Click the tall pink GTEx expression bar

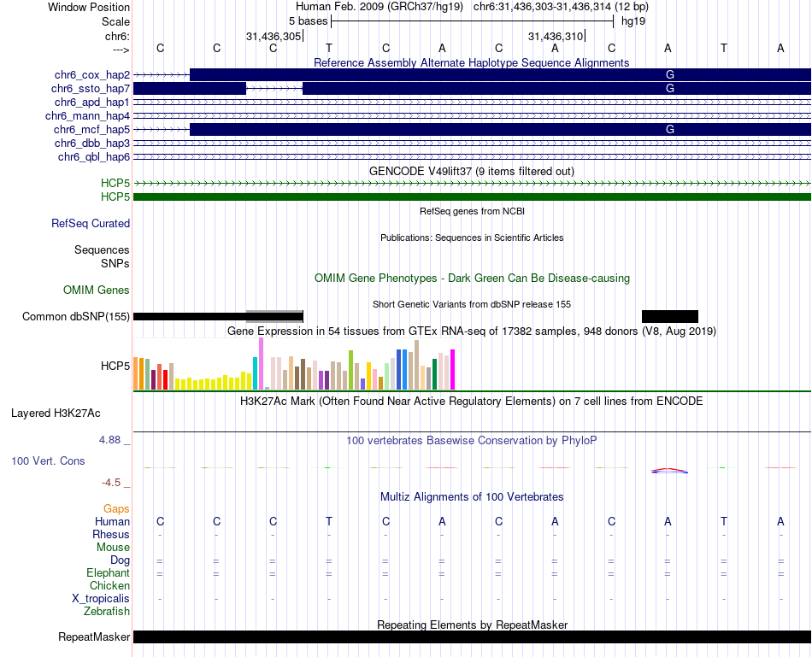coord(261,363)
